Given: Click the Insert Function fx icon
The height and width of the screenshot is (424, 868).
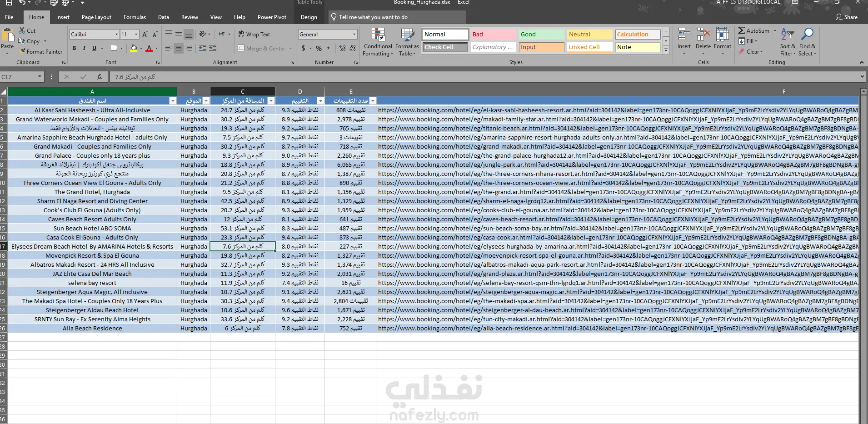Looking at the screenshot, I should tap(100, 77).
